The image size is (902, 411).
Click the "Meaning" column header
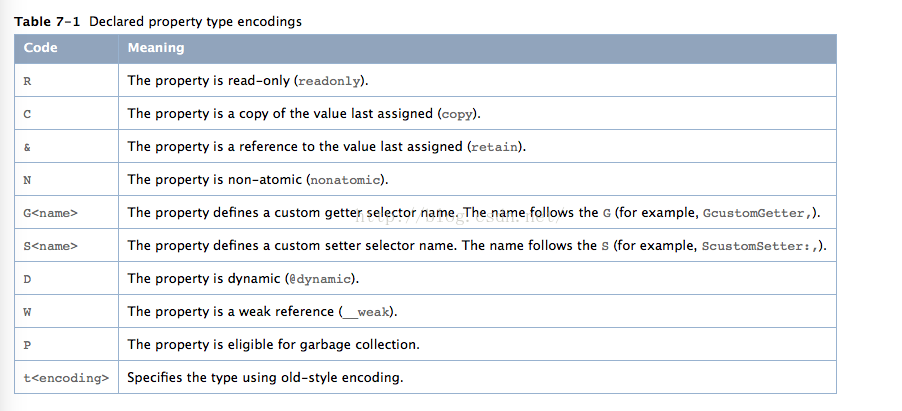(x=156, y=48)
